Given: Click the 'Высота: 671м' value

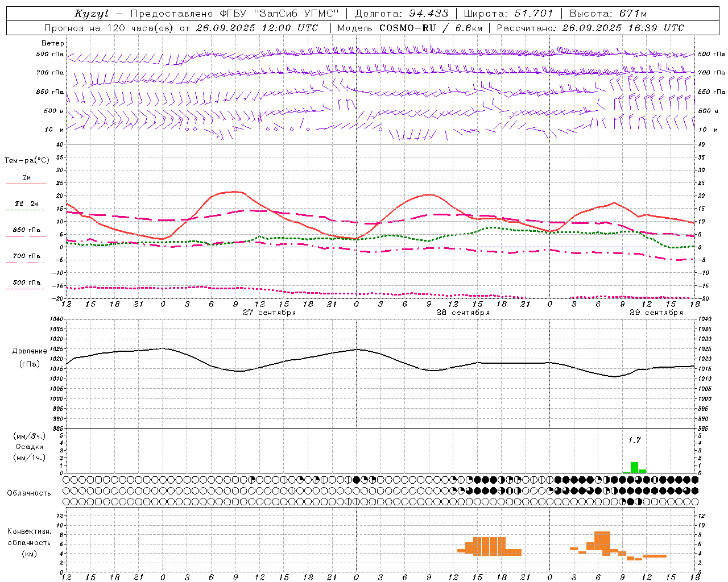Looking at the screenshot, I should [x=608, y=14].
